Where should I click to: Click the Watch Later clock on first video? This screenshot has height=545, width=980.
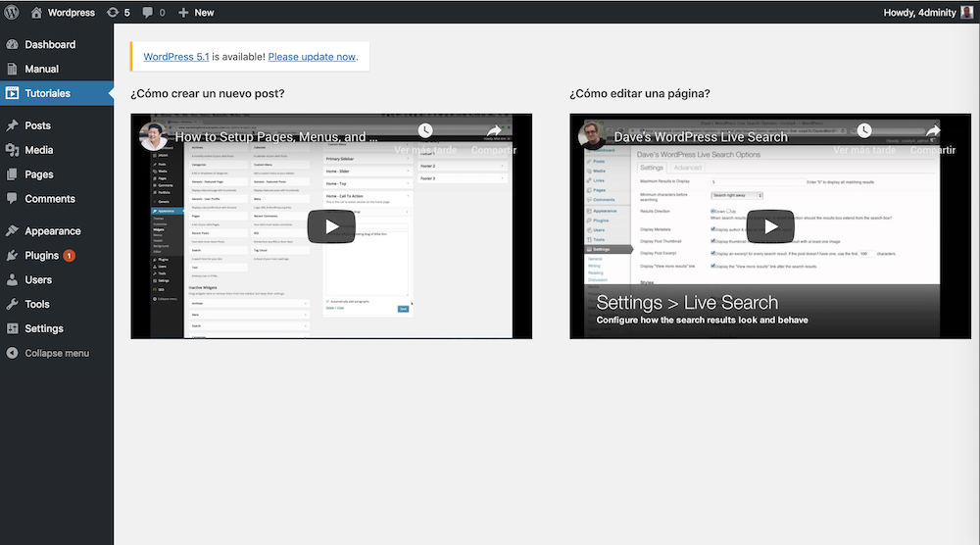click(424, 132)
